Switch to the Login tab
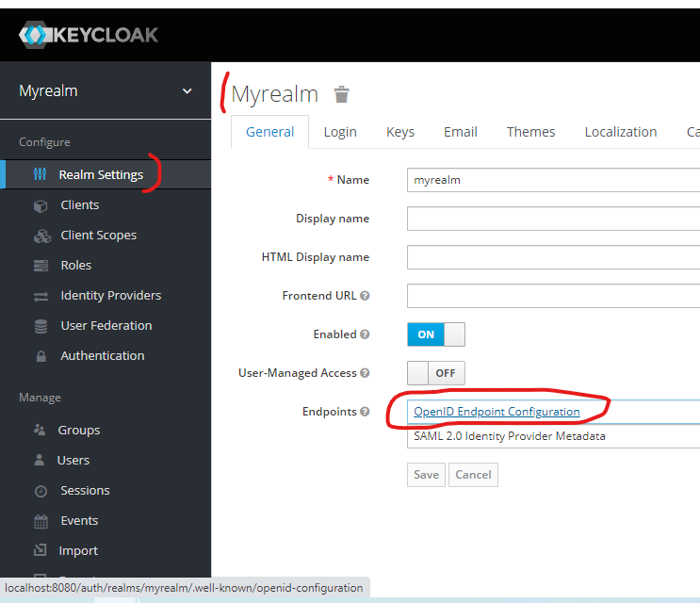 coord(340,132)
